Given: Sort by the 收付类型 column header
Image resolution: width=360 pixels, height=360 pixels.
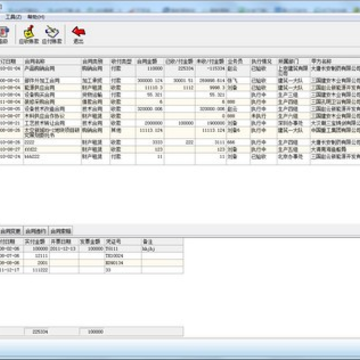Looking at the screenshot, I should 123,62.
